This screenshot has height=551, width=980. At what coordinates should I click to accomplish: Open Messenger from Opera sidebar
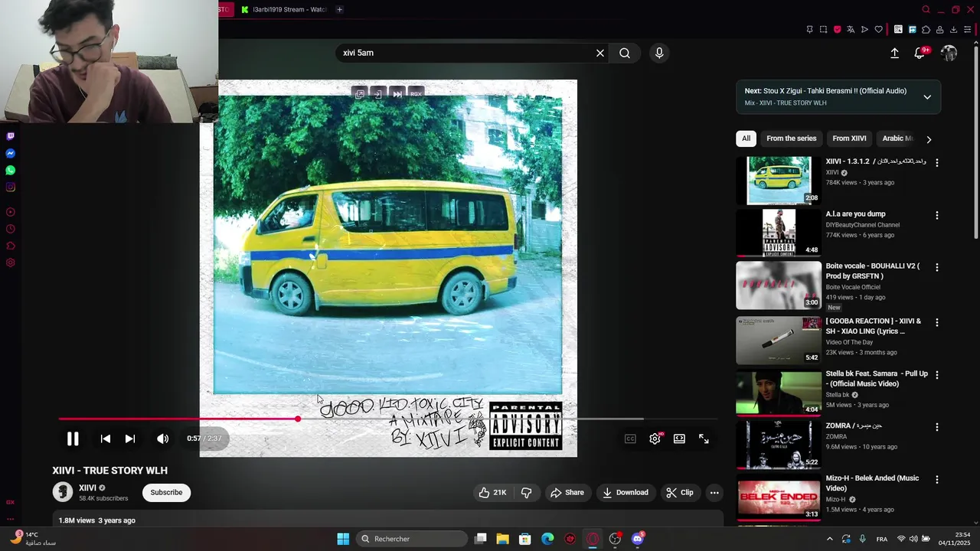click(11, 153)
